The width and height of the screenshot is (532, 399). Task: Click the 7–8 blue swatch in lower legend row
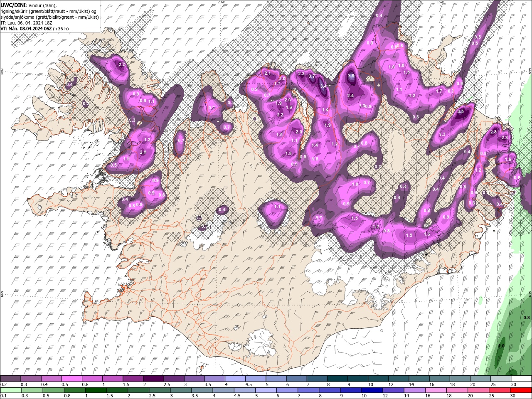(309, 390)
